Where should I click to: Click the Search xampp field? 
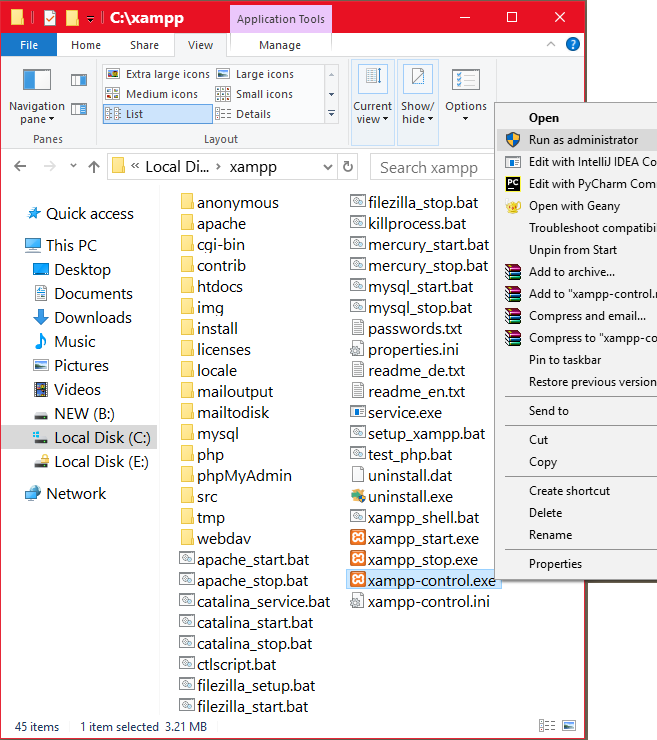[432, 168]
